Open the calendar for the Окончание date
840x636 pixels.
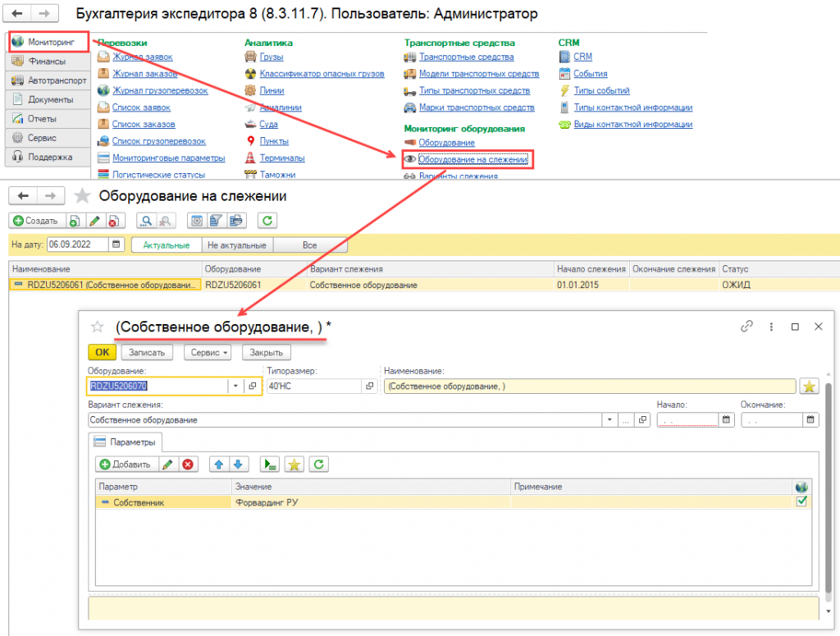click(810, 420)
